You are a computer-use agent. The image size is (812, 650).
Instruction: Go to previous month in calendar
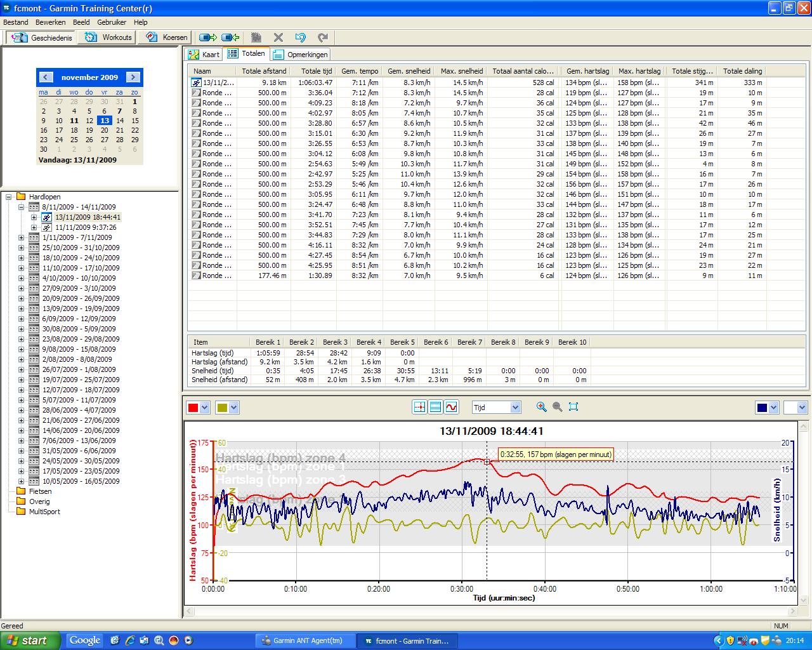[x=45, y=77]
